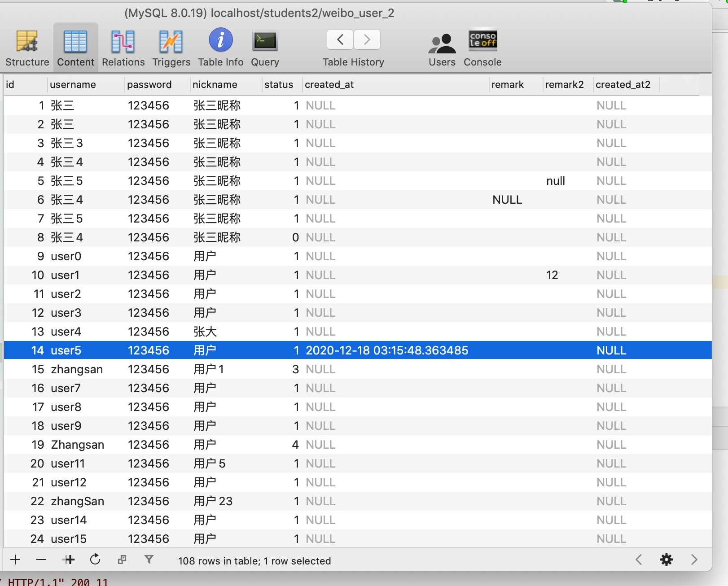The width and height of the screenshot is (728, 586).
Task: Select username 'user14' in row 23
Action: [x=69, y=520]
